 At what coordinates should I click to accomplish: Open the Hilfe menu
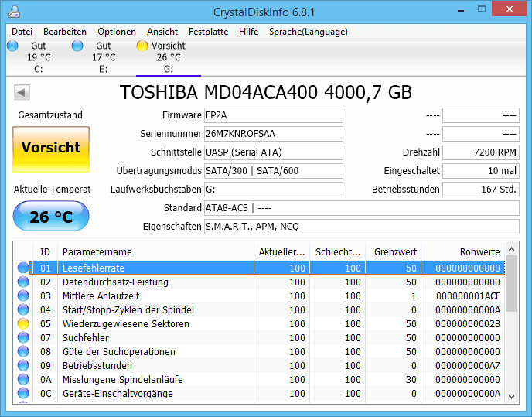249,32
